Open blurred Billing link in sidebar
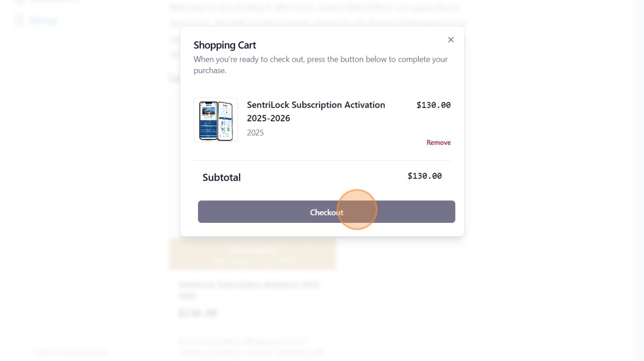This screenshot has width=644, height=361. tap(43, 21)
